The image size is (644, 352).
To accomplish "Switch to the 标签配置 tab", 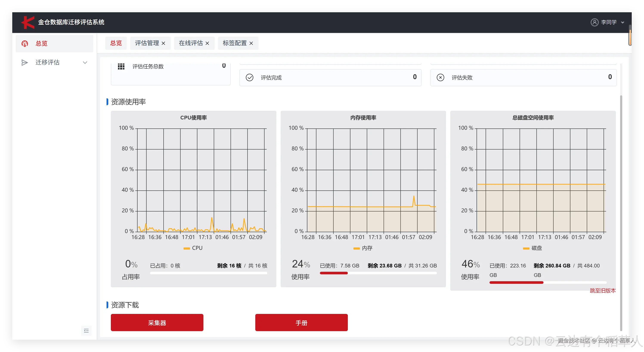I will (234, 43).
